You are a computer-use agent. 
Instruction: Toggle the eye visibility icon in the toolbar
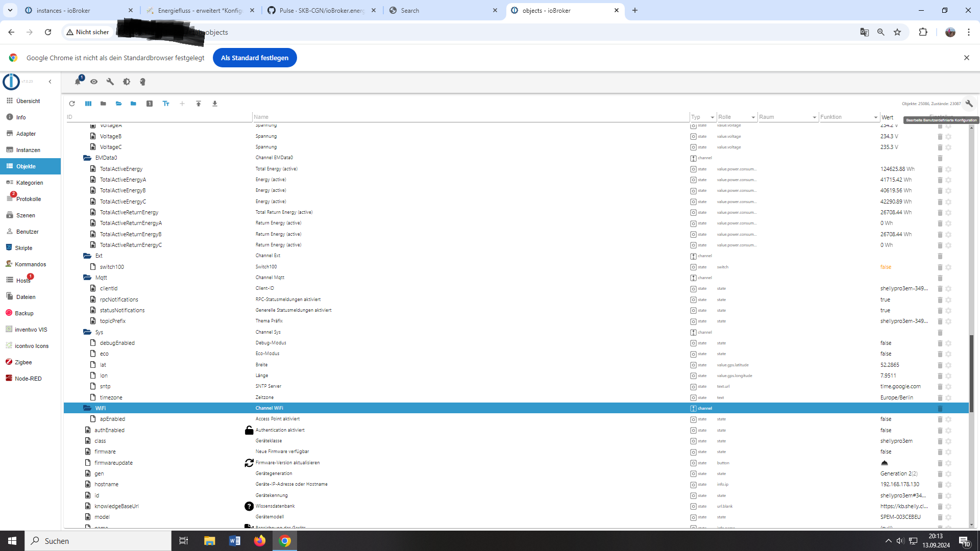(94, 82)
